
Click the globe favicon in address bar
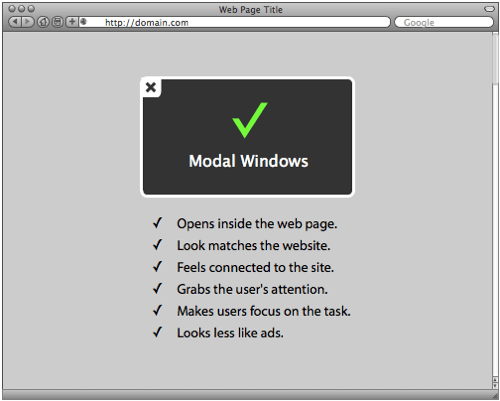(83, 22)
